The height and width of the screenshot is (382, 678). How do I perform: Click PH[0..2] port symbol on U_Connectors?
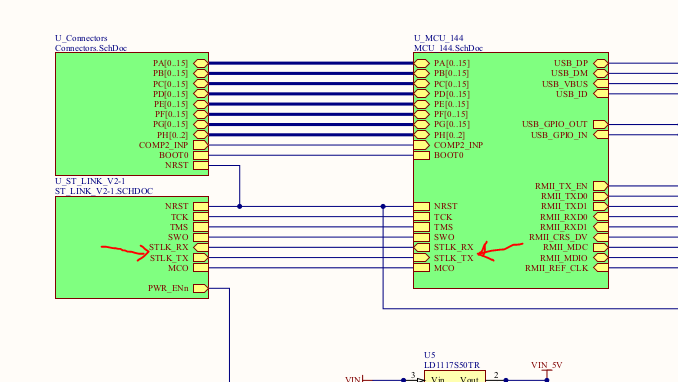(x=201, y=135)
